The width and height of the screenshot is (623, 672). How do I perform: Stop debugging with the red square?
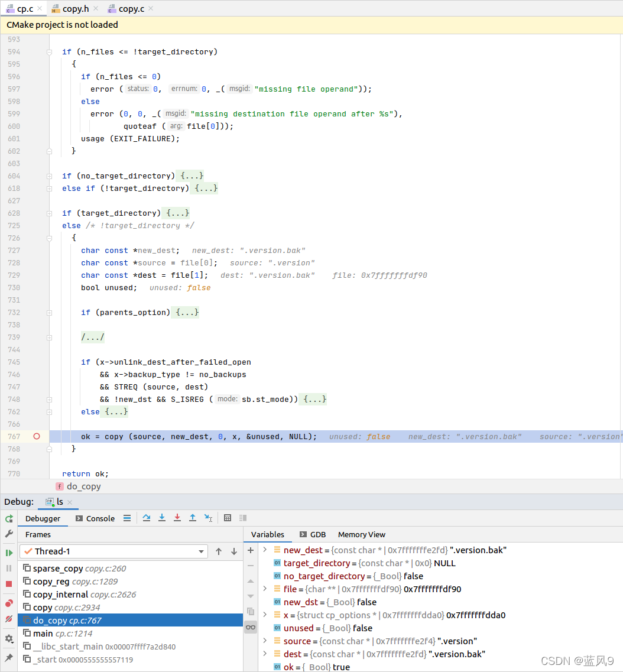click(9, 584)
